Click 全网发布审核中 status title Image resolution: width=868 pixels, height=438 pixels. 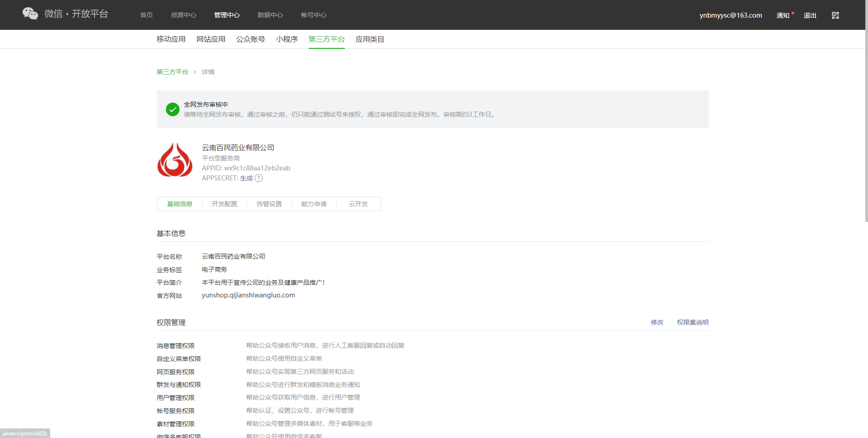pos(206,104)
